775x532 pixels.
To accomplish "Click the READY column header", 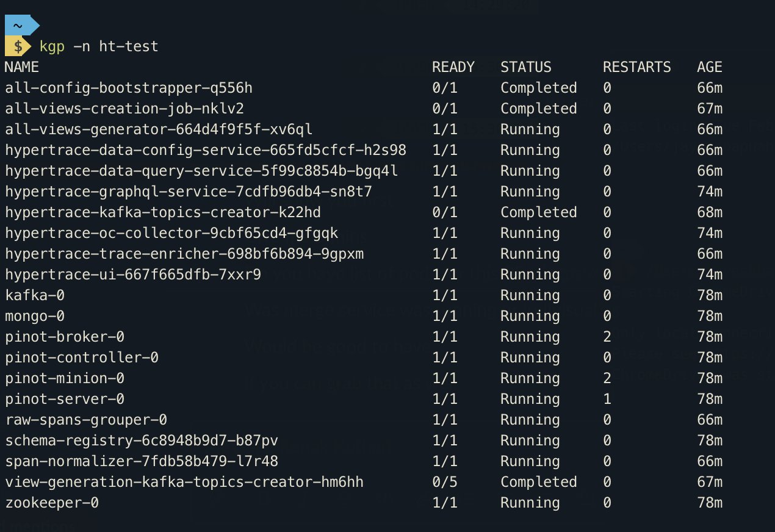I will (x=453, y=67).
